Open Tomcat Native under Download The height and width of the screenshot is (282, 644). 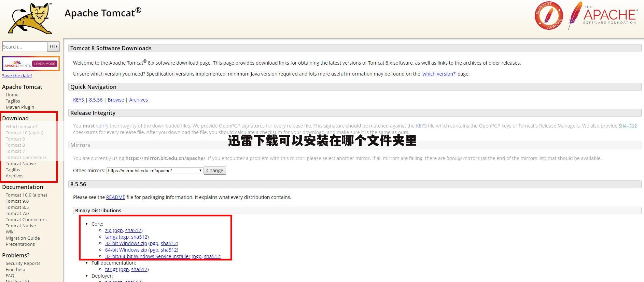click(x=21, y=163)
